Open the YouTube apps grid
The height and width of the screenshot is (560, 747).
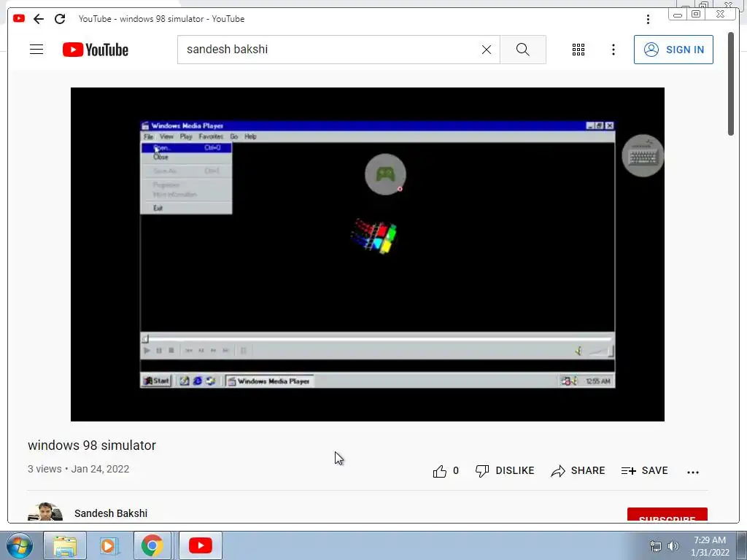click(x=578, y=50)
